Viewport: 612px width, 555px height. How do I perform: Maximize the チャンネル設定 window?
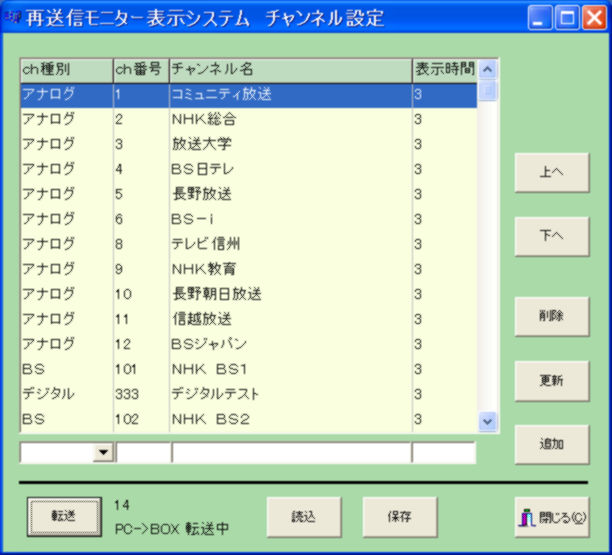[567, 18]
